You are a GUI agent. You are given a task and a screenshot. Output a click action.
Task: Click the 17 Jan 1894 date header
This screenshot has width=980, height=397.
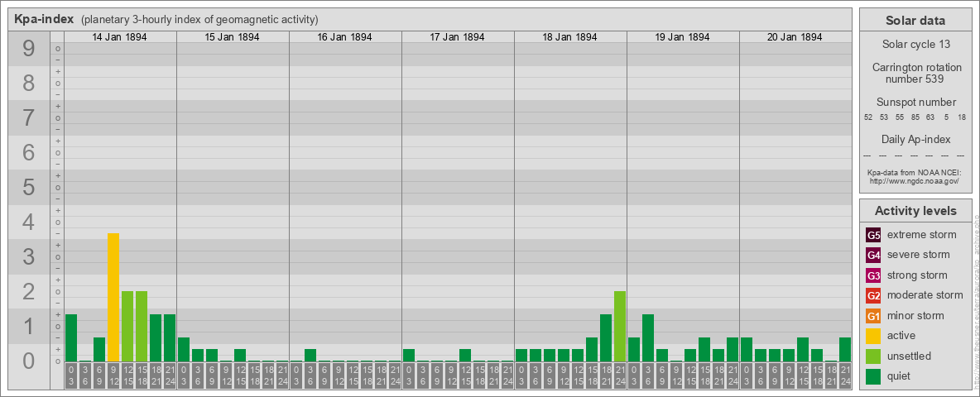pos(457,37)
